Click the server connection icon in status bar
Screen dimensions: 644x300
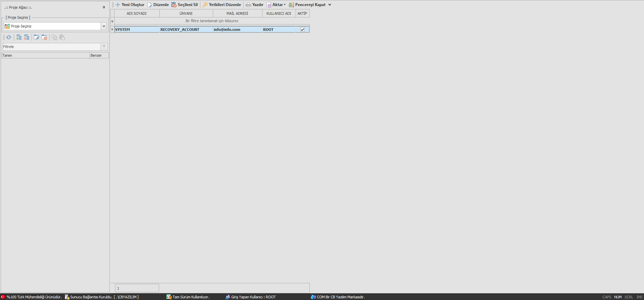click(67, 297)
